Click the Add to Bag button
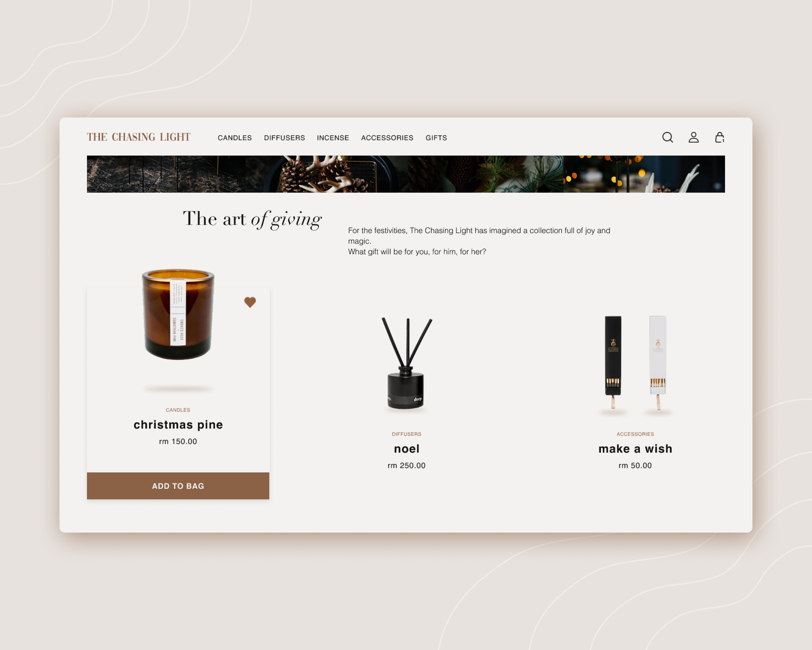Viewport: 812px width, 650px height. 178,486
